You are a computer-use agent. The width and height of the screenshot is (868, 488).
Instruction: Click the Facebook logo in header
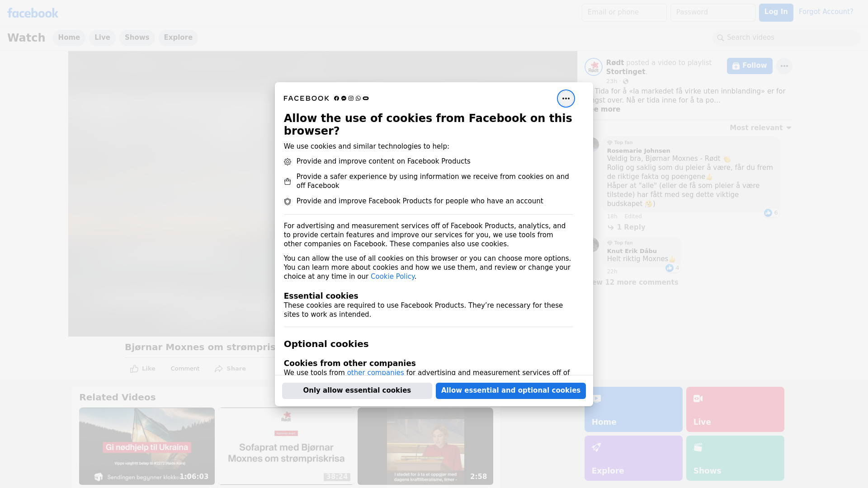33,13
